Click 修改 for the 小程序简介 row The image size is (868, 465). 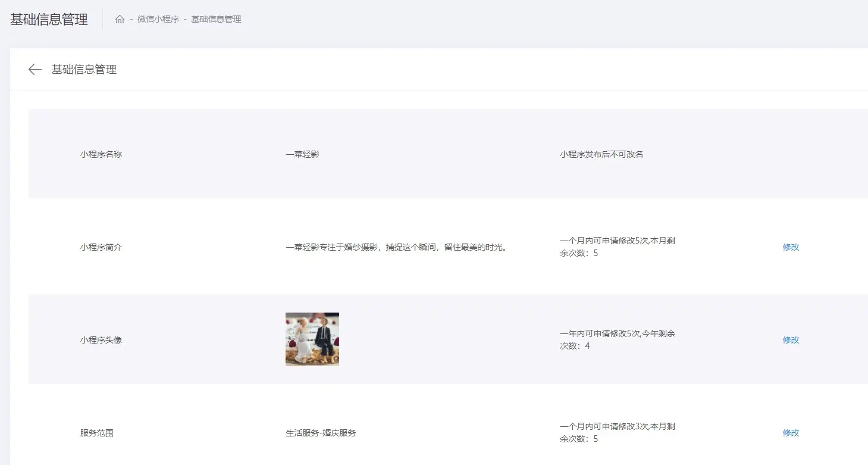click(x=791, y=247)
